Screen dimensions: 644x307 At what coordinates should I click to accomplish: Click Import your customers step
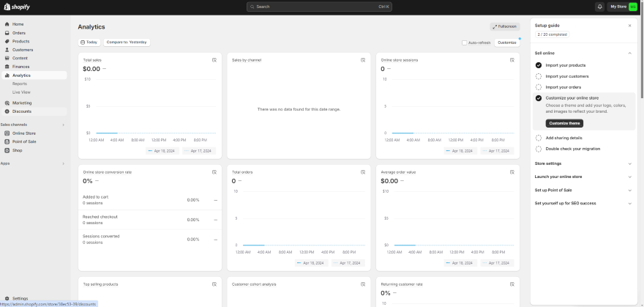tap(566, 76)
